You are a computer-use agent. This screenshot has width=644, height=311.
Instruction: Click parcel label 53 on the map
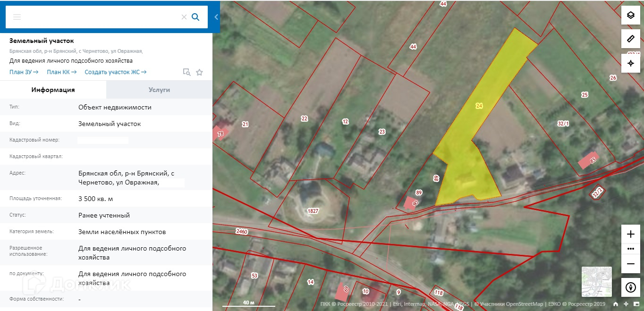pos(254,276)
